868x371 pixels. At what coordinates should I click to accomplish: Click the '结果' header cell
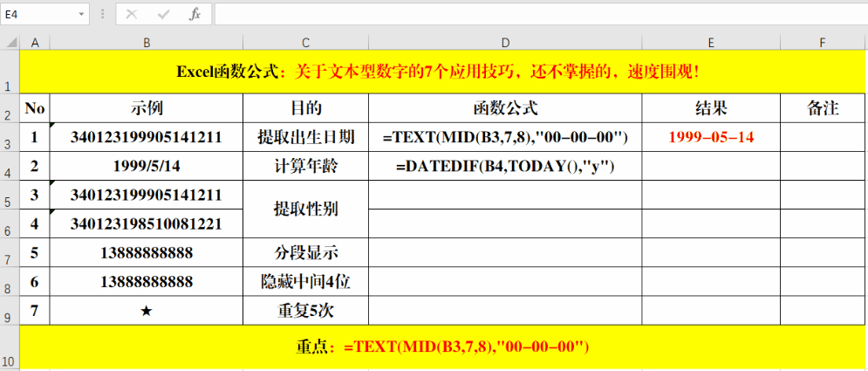click(711, 108)
